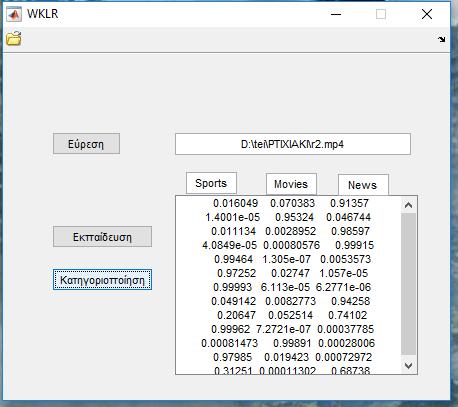458x407 pixels.
Task: Open file using the folder toolbar icon
Action: pos(14,38)
